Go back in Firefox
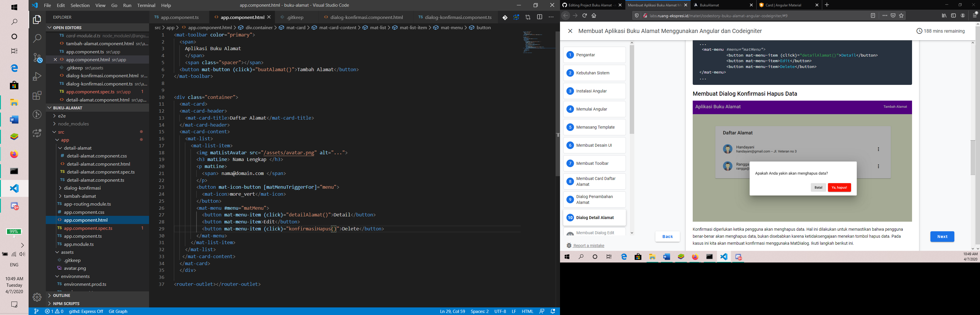980x315 pixels. pos(566,15)
